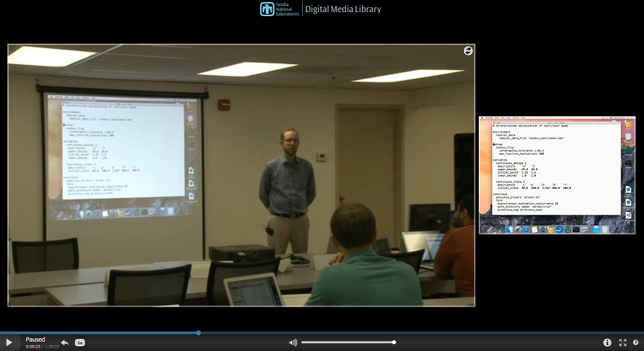This screenshot has height=351, width=644.
Task: Click the volume slider handle
Action: click(394, 342)
